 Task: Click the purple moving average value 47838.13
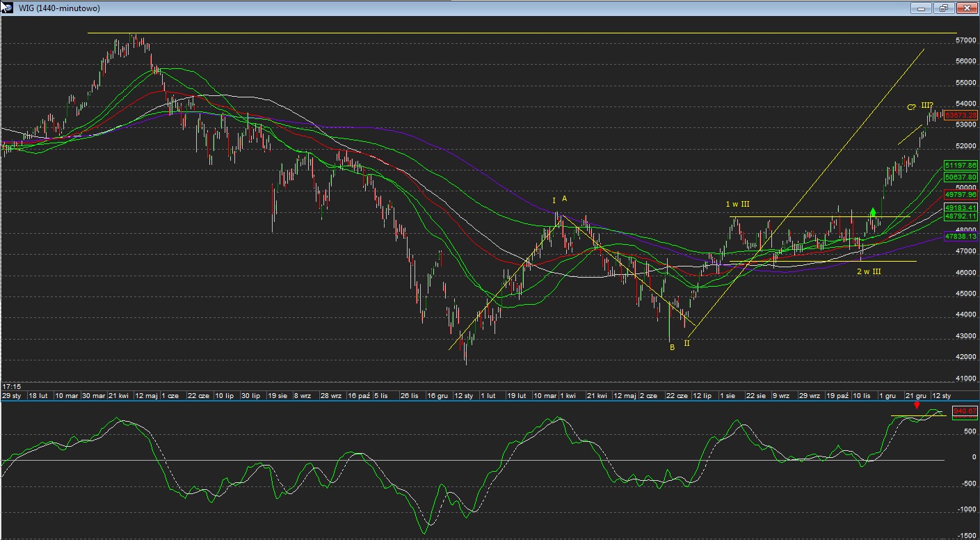pyautogui.click(x=961, y=237)
